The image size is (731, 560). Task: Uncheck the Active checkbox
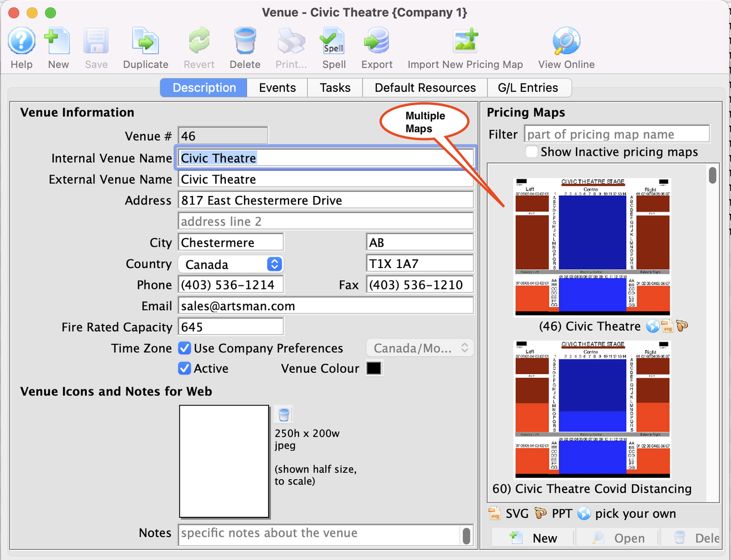(x=185, y=369)
